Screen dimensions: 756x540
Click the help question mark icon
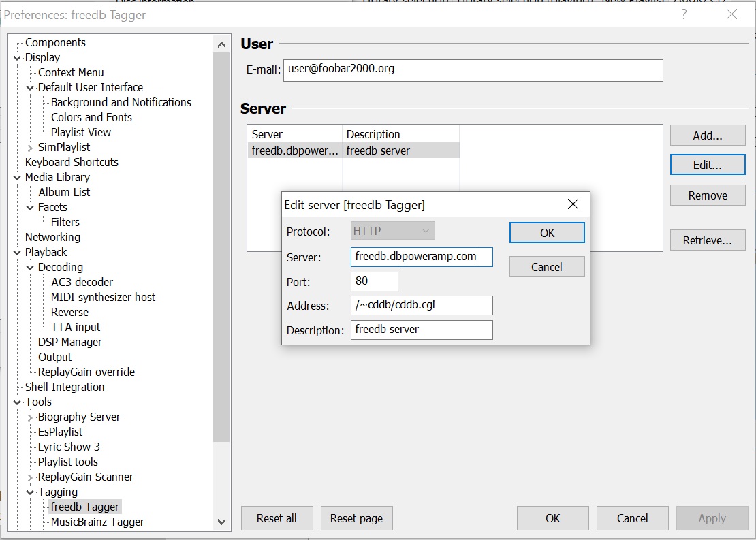(x=684, y=14)
